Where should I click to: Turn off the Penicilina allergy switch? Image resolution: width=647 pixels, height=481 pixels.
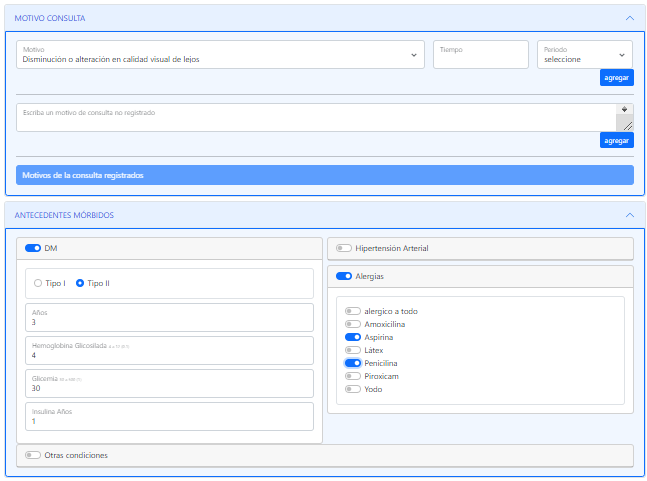pyautogui.click(x=352, y=363)
